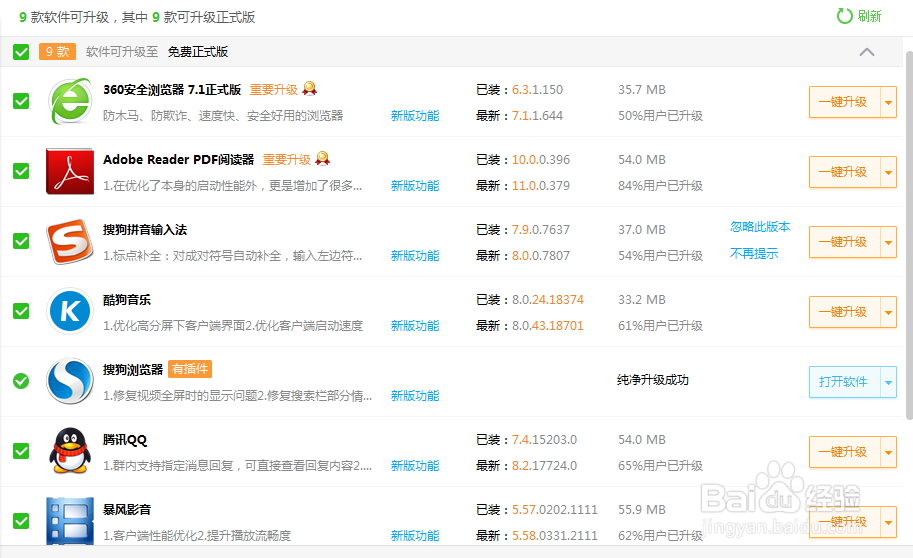Open 新版功能 for Adobe Reader
The height and width of the screenshot is (558, 913).
(415, 185)
